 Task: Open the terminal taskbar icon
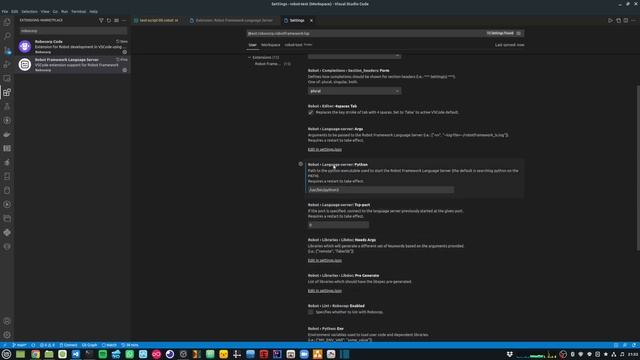pos(89,354)
